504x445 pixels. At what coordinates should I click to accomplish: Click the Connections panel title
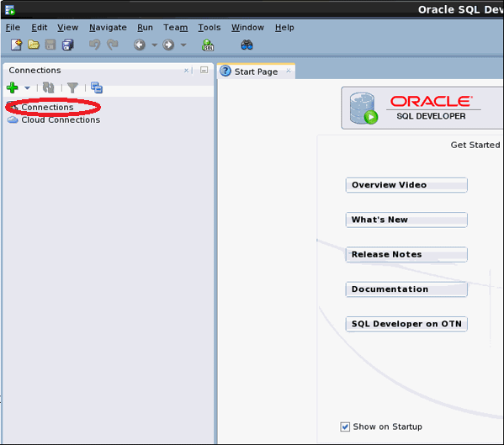[x=34, y=71]
